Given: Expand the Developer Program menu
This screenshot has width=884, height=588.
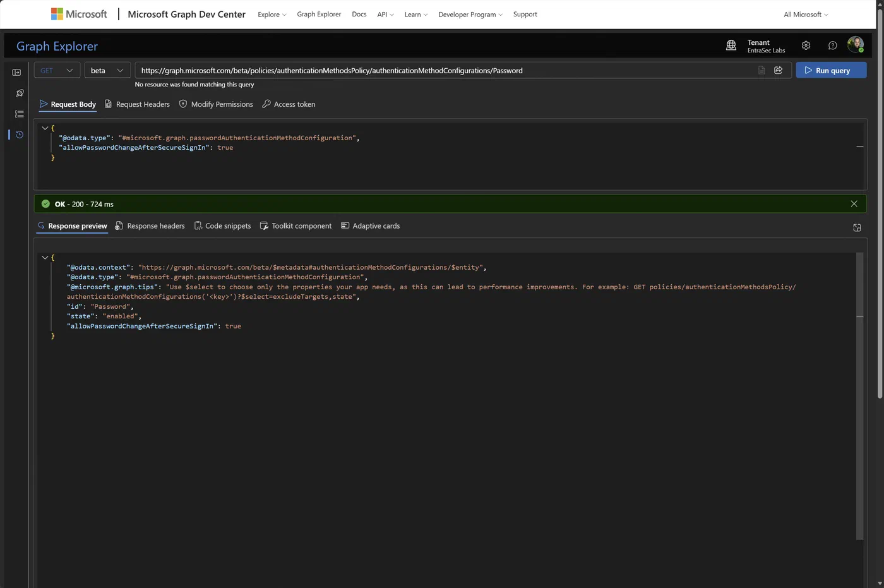Looking at the screenshot, I should [470, 15].
